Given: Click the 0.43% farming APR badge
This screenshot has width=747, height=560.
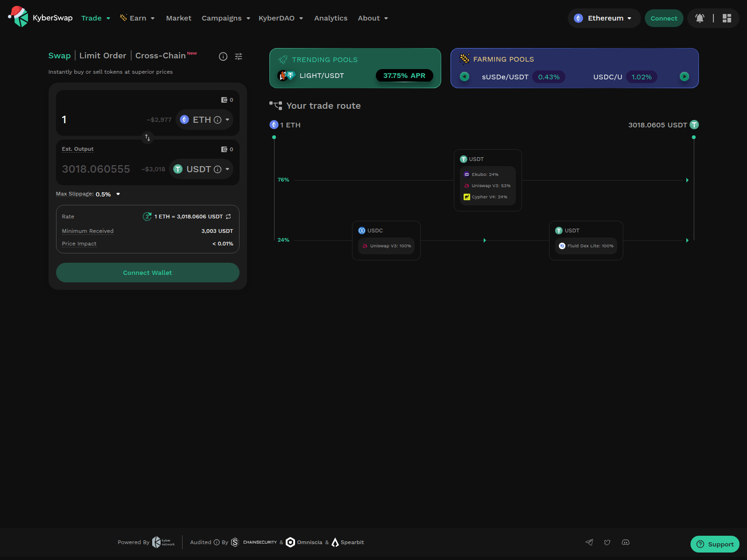Looking at the screenshot, I should 549,77.
